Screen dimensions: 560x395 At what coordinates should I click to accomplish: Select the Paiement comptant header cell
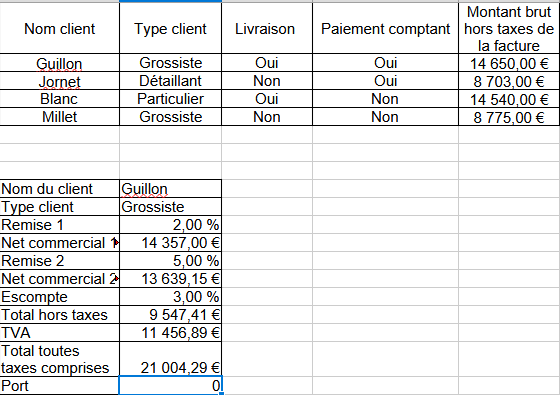click(x=385, y=29)
